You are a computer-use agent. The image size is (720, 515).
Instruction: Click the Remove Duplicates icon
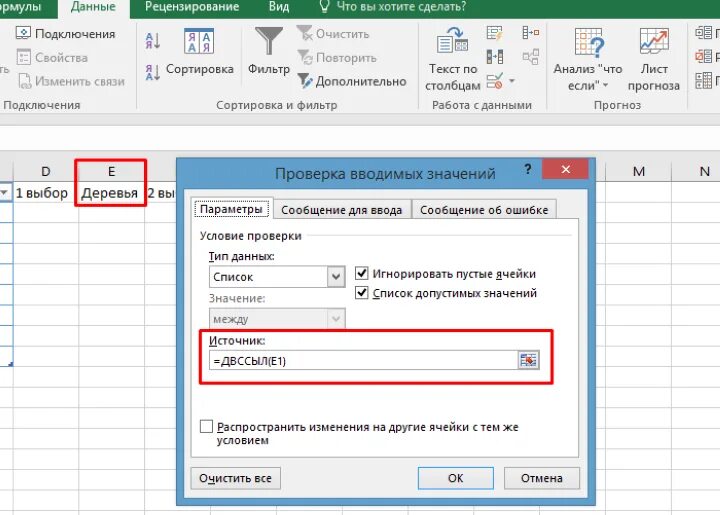coord(495,57)
